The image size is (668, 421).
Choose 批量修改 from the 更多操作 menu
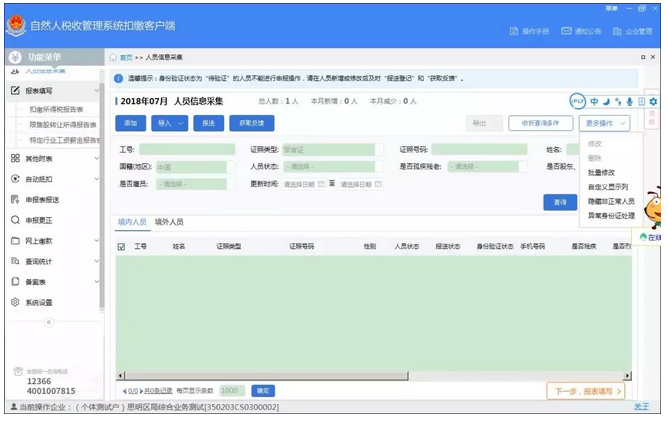[601, 173]
